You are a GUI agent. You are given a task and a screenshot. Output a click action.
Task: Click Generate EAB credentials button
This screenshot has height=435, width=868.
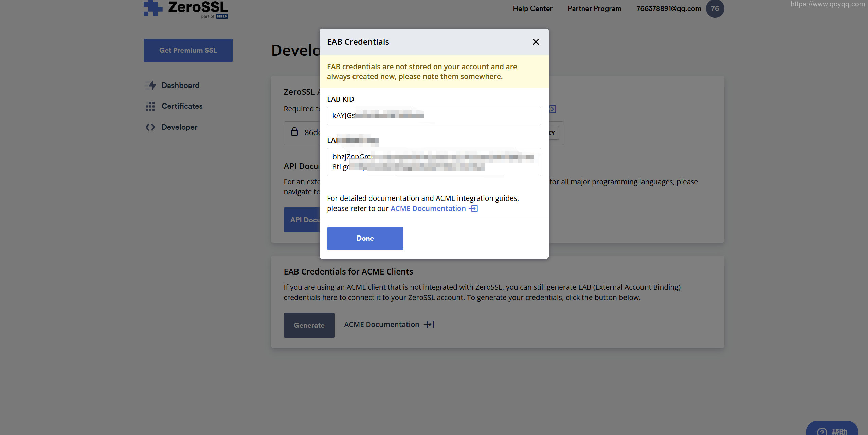pos(309,325)
